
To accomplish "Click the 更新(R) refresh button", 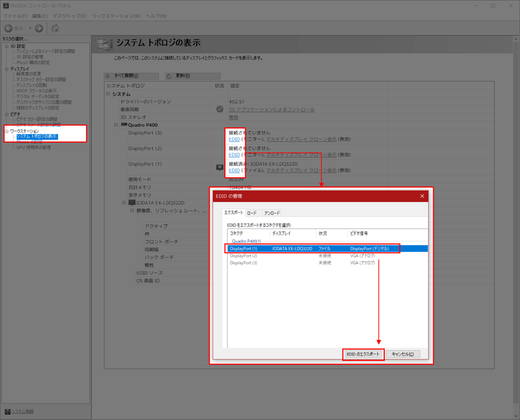I will click(193, 76).
